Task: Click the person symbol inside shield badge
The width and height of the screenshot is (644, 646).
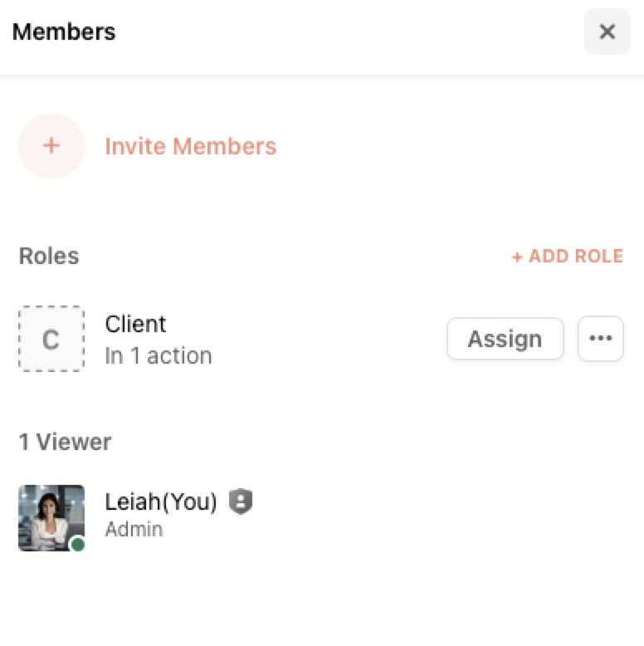Action: [241, 501]
